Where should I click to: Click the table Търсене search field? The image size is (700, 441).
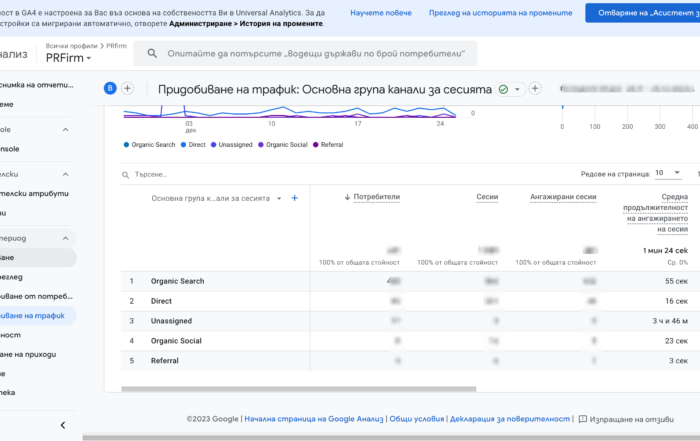coord(151,175)
